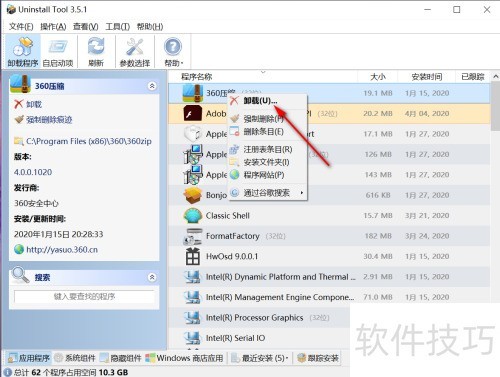
Task: Select the HwOsd 9.0.0.1 icon
Action: (193, 256)
